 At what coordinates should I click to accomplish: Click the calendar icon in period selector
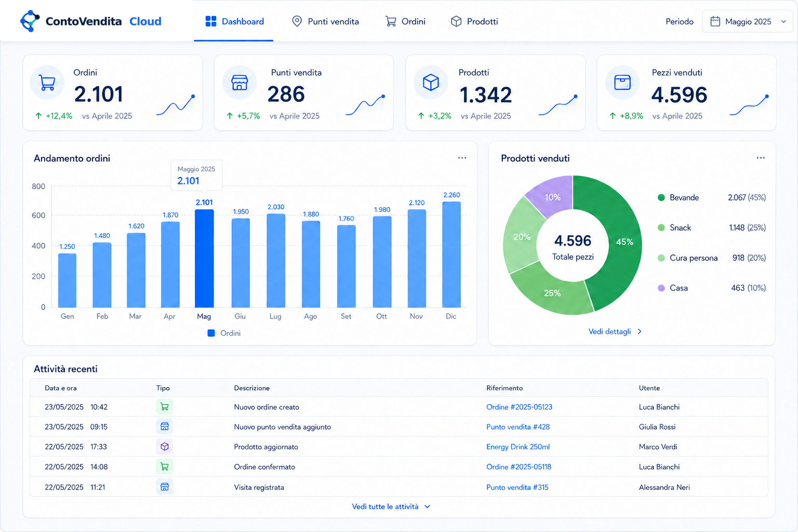(715, 21)
